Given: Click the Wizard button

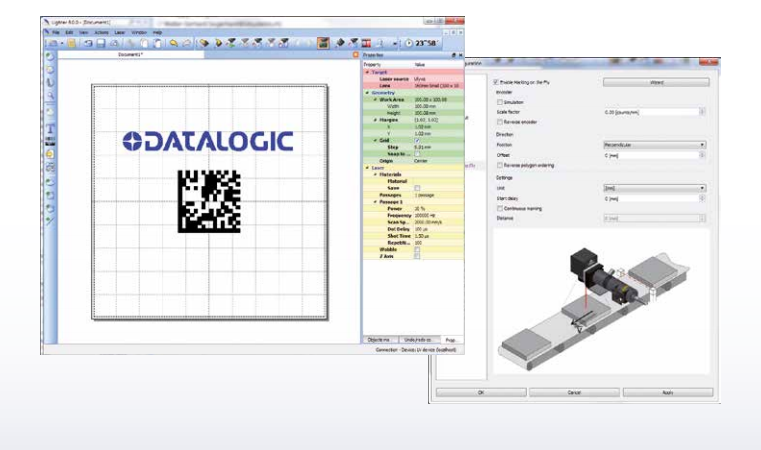Looking at the screenshot, I should [x=657, y=82].
